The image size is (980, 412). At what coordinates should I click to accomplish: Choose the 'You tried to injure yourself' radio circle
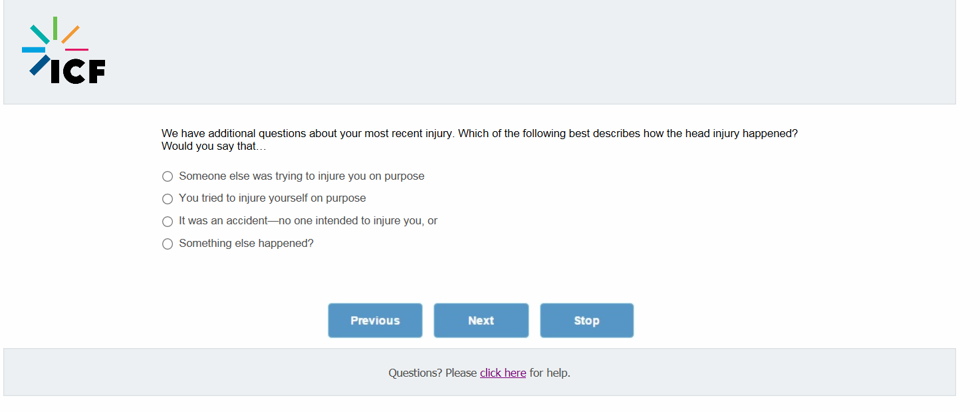pos(168,199)
